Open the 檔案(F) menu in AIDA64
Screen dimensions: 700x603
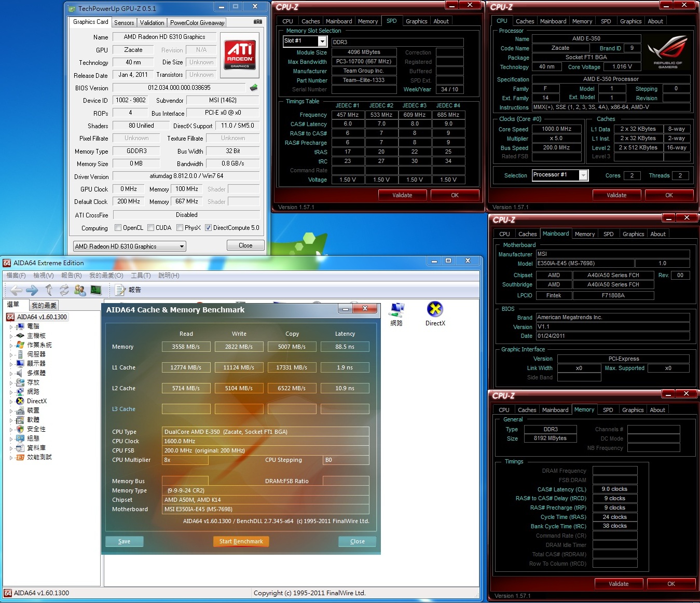(x=16, y=276)
